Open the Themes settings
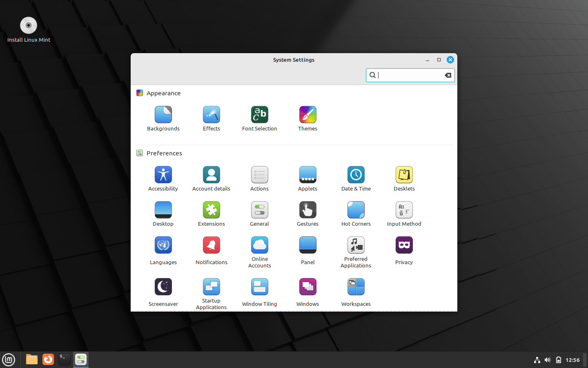Screen dimensions: 588x368 point(307,118)
